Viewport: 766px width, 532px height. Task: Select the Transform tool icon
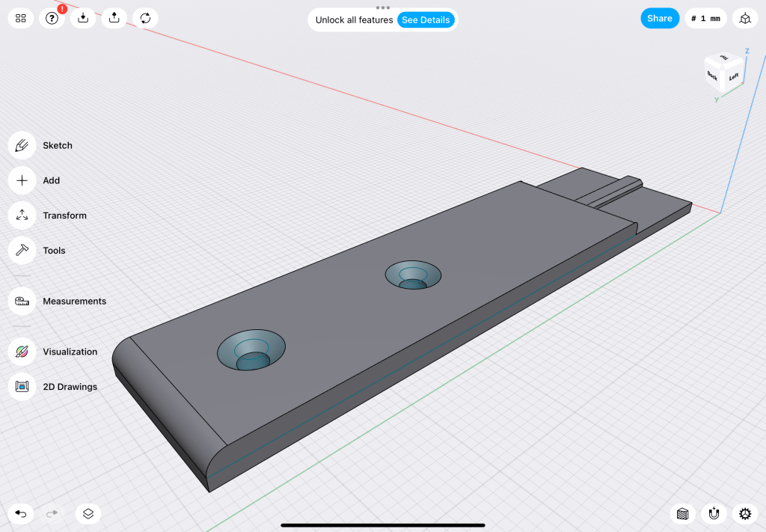point(22,215)
